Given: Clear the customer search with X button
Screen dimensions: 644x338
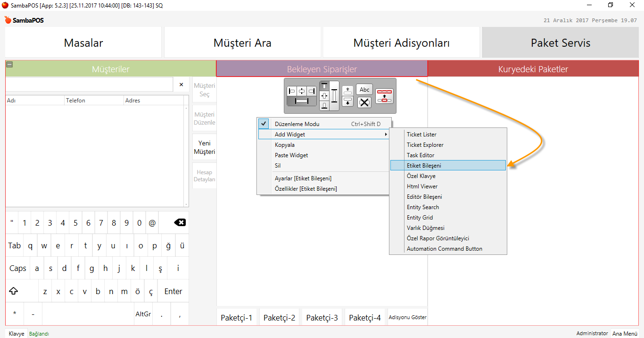Looking at the screenshot, I should pyautogui.click(x=181, y=84).
